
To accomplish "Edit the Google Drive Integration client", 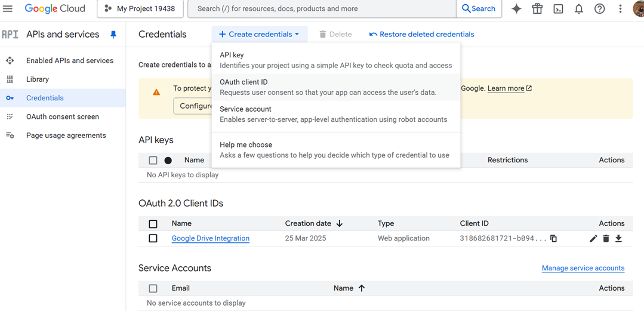I will pyautogui.click(x=593, y=239).
